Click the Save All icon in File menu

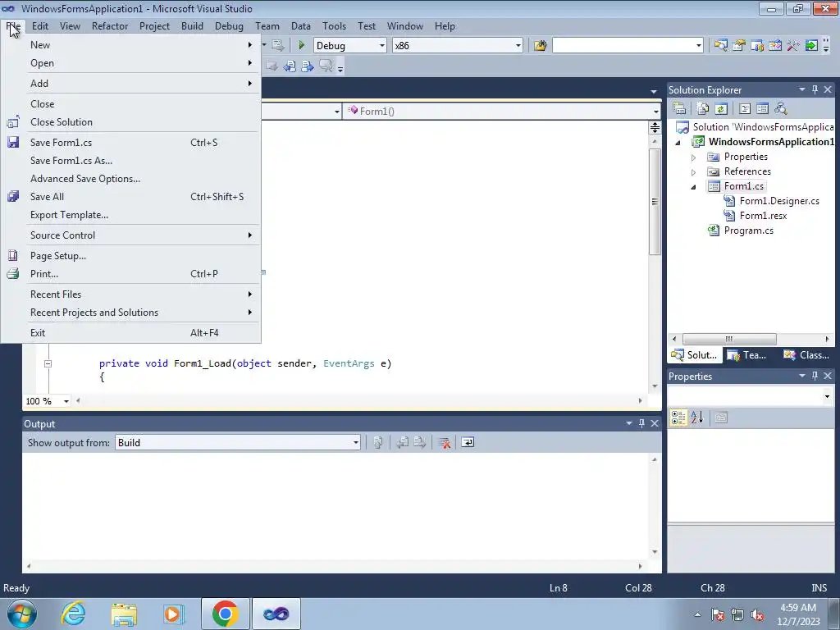[x=13, y=197]
